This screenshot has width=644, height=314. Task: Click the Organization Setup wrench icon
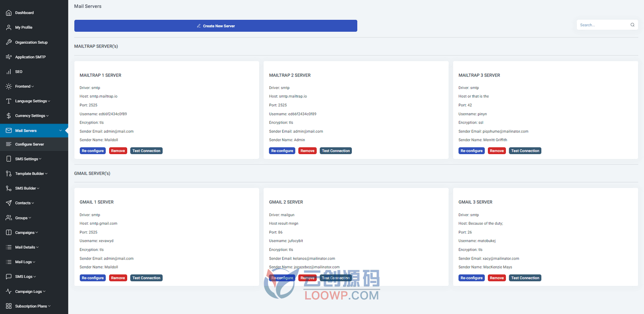[x=8, y=42]
